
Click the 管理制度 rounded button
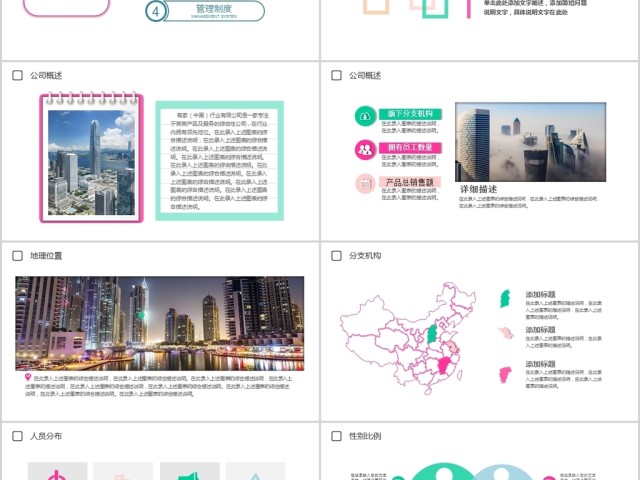(214, 11)
